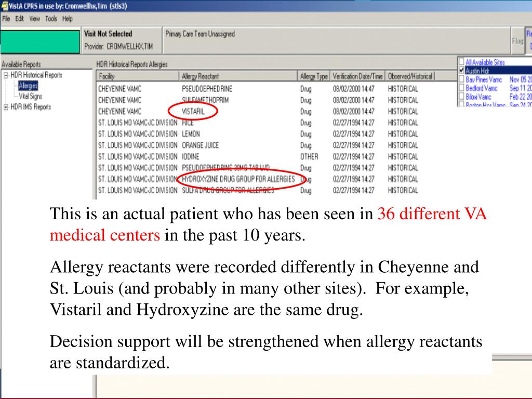The image size is (532, 399).
Task: Sort by the Observed/Historical column header
Action: 410,76
